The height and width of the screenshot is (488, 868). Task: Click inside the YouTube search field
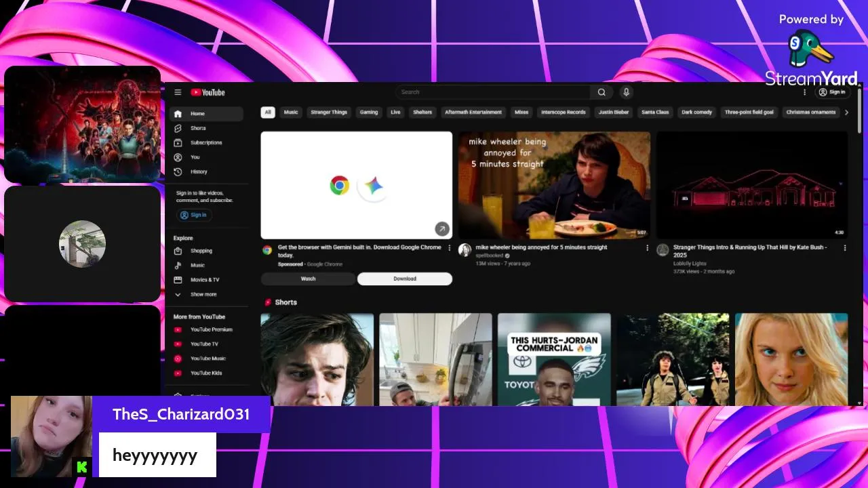[493, 92]
